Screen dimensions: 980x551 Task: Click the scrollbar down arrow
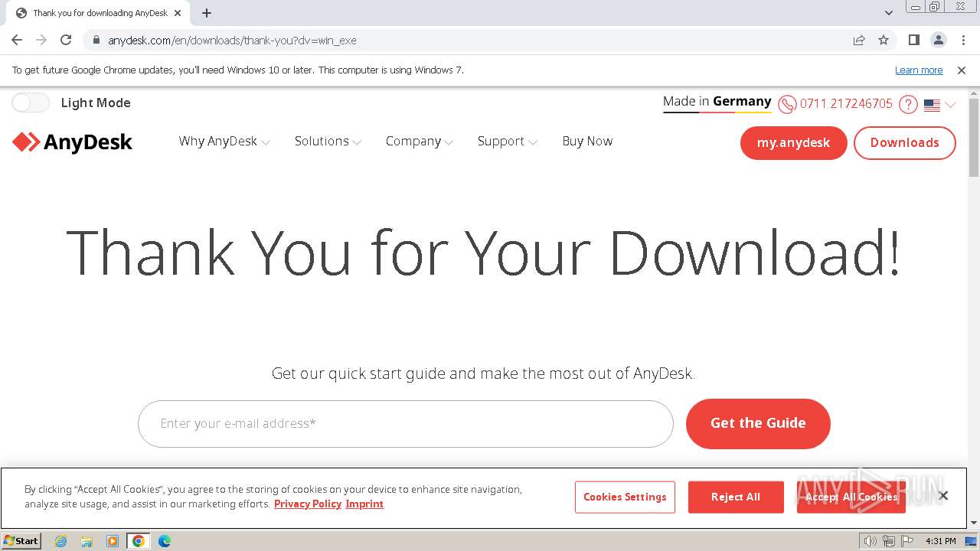974,523
